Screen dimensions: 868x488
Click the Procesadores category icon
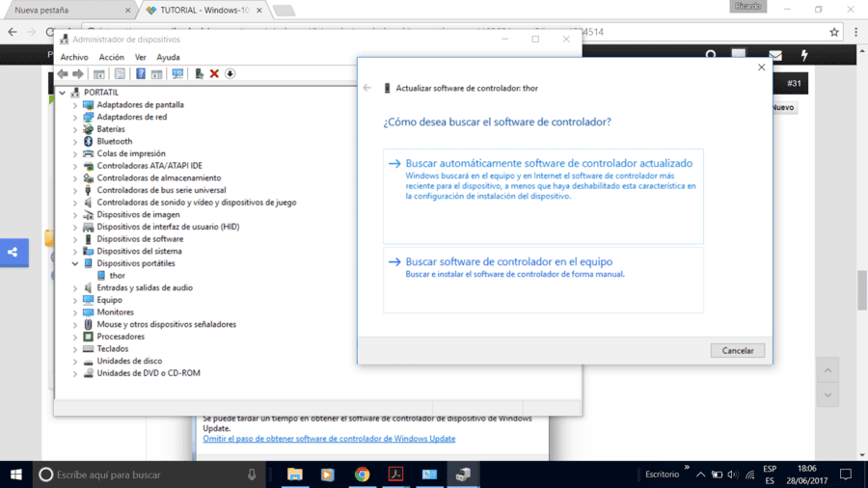(x=88, y=337)
